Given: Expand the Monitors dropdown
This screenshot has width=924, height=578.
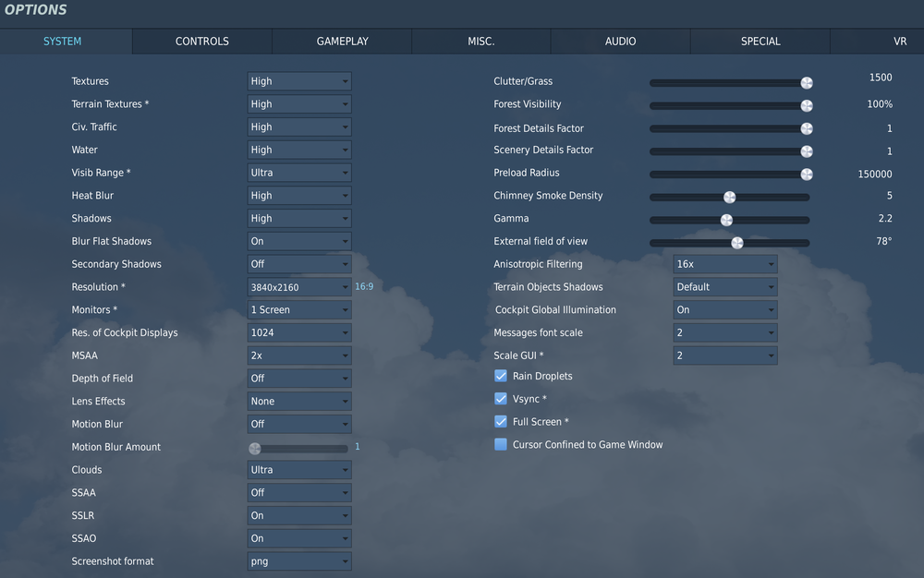Looking at the screenshot, I should point(299,309).
